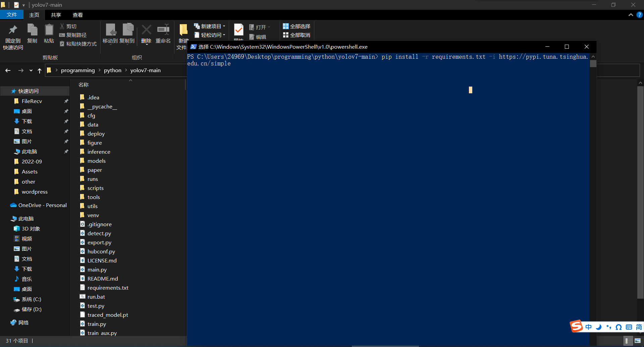This screenshot has width=644, height=347.
Task: Click the PowerShell vertical scrollbar thumb
Action: point(593,64)
